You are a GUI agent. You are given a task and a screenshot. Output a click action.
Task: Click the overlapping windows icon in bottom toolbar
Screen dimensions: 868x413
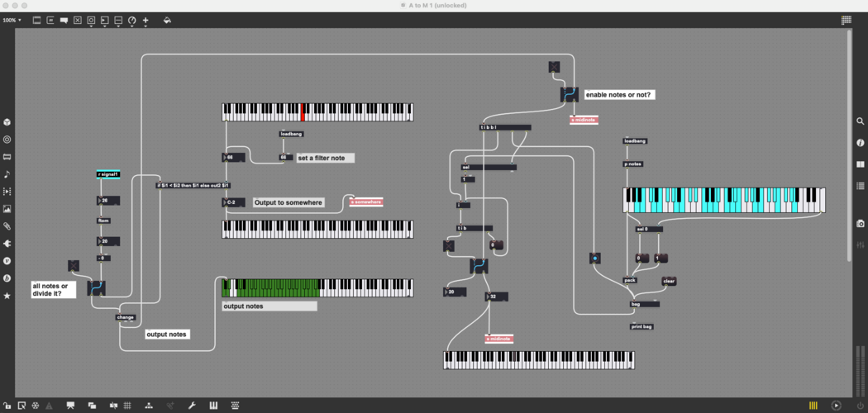(93, 406)
